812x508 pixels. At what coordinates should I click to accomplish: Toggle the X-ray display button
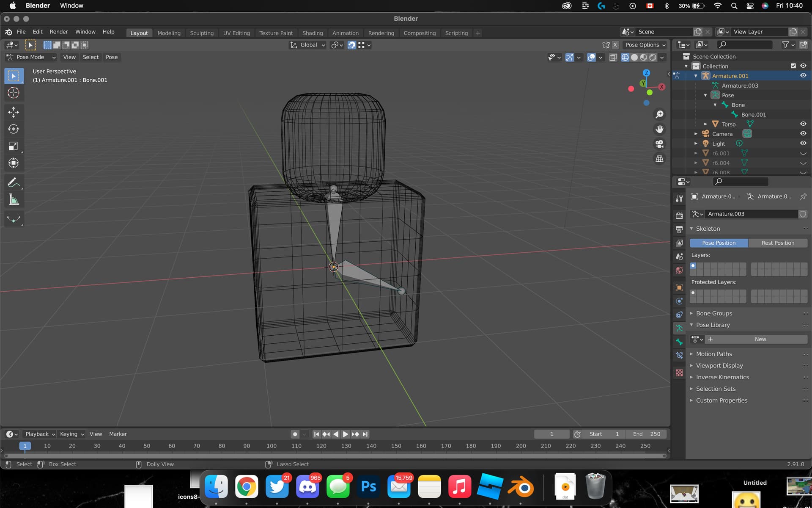tap(613, 58)
